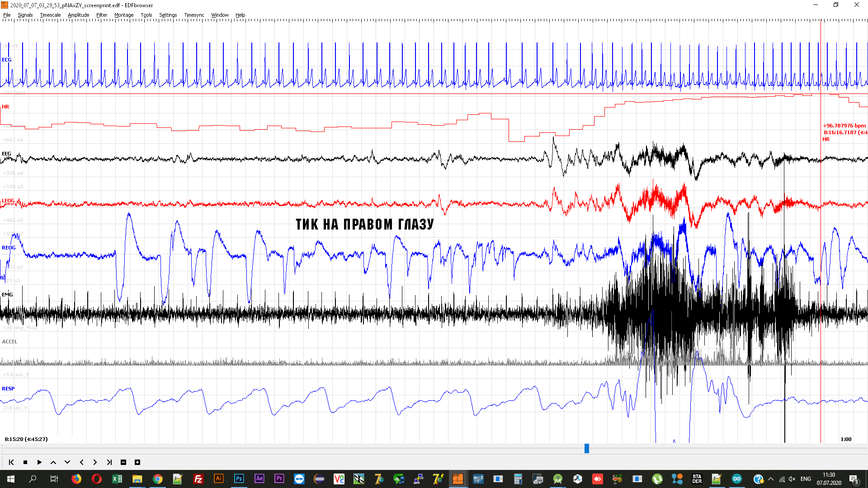
Task: Click the +96.787976 bpm crosshair readout
Action: point(844,126)
